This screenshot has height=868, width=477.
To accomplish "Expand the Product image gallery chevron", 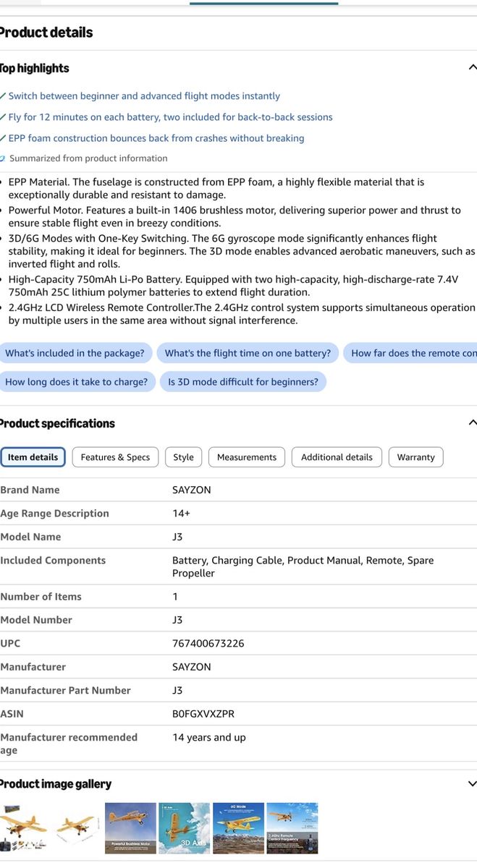I will (473, 783).
